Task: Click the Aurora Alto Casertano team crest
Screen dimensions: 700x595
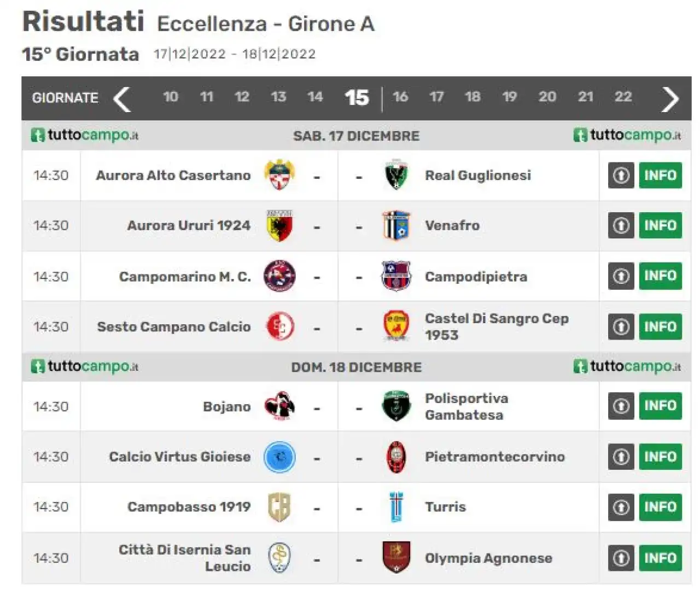Action: [279, 175]
